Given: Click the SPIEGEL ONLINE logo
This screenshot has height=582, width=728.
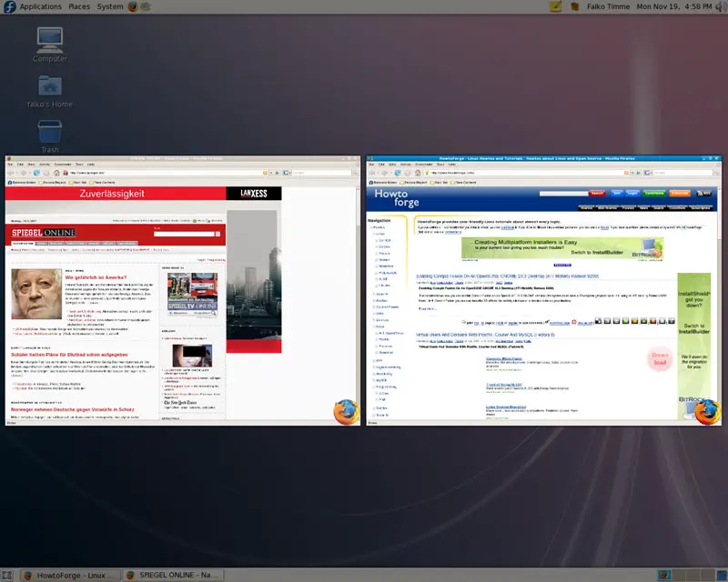Looking at the screenshot, I should (44, 233).
